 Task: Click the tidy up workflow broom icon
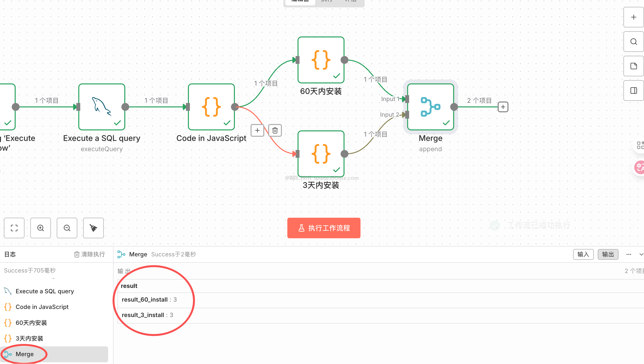(93, 228)
